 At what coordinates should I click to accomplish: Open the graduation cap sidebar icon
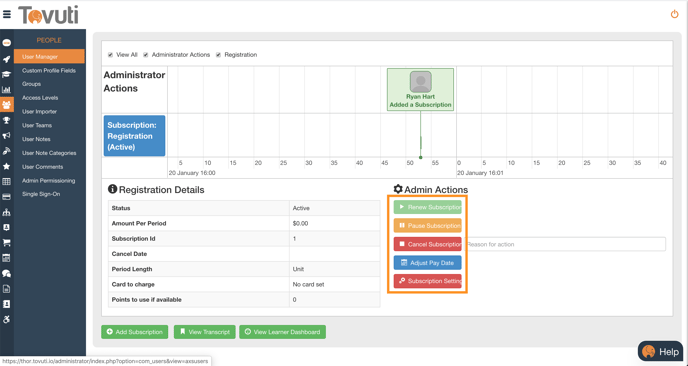click(x=7, y=74)
